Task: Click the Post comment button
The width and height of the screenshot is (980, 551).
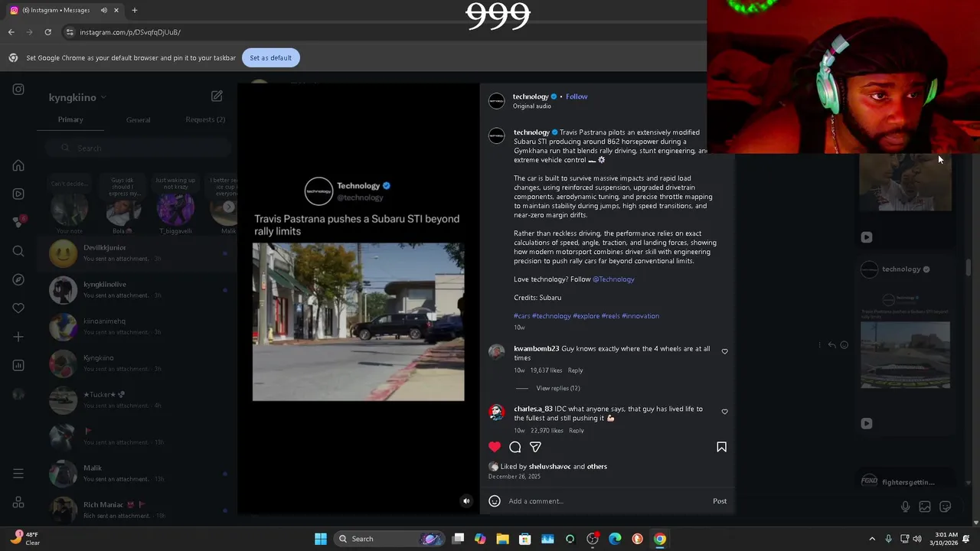Action: [x=720, y=501]
